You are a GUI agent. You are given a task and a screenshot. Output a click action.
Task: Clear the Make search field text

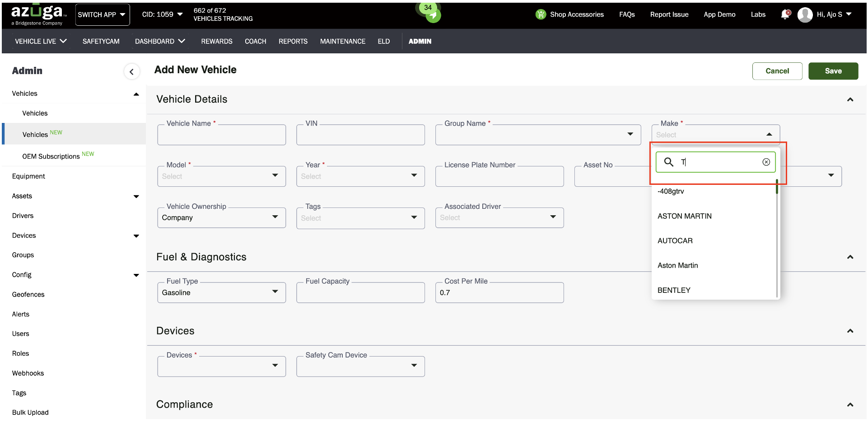[766, 162]
